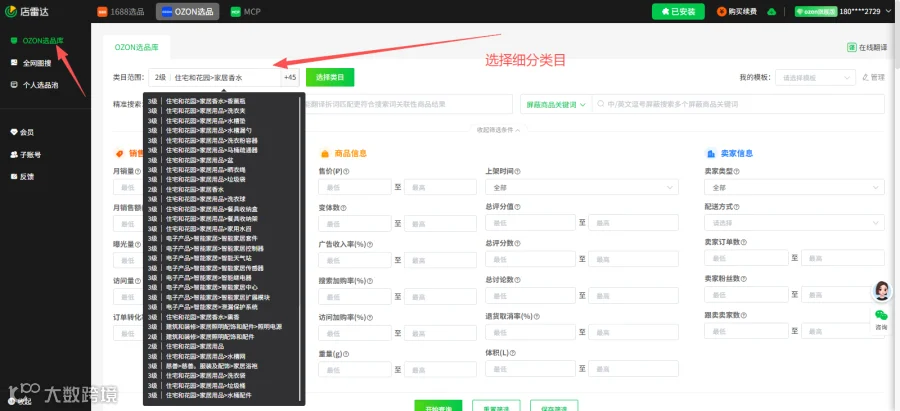The width and height of the screenshot is (900, 411).
Task: Open the 上架时间 全部 dropdown
Action: (582, 187)
